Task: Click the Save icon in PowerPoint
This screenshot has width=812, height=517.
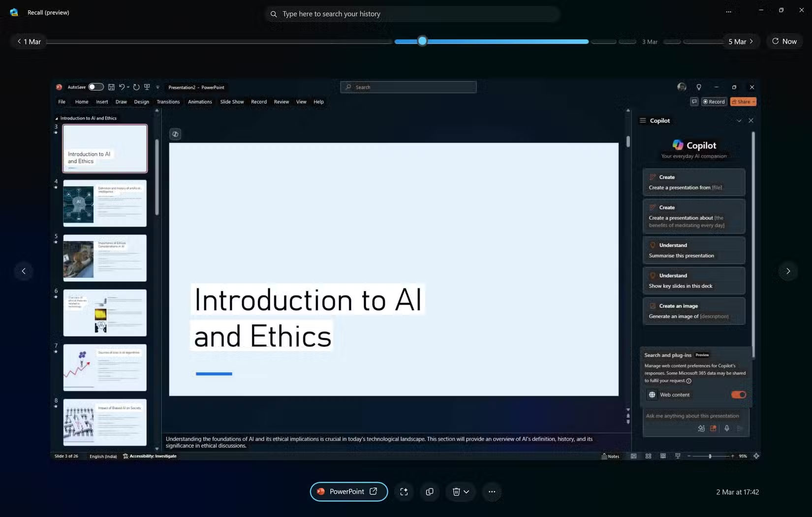Action: coord(111,87)
